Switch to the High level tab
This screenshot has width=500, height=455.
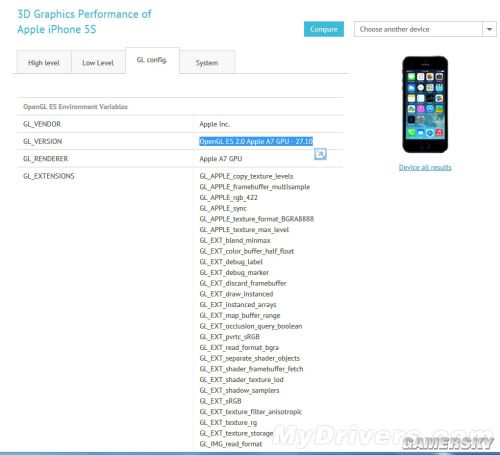pos(44,63)
